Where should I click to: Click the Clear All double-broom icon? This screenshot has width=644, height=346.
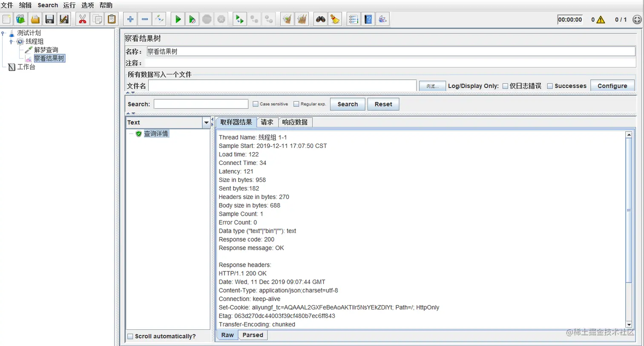302,19
